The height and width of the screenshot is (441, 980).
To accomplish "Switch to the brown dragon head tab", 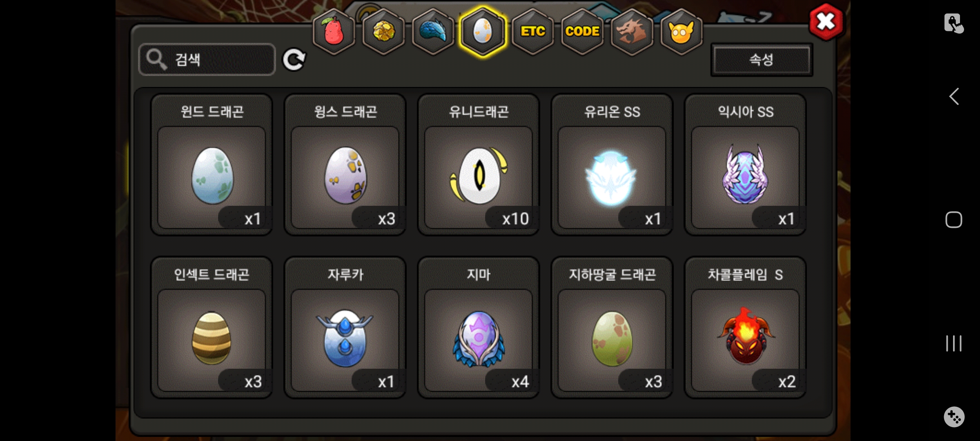I will pos(632,31).
